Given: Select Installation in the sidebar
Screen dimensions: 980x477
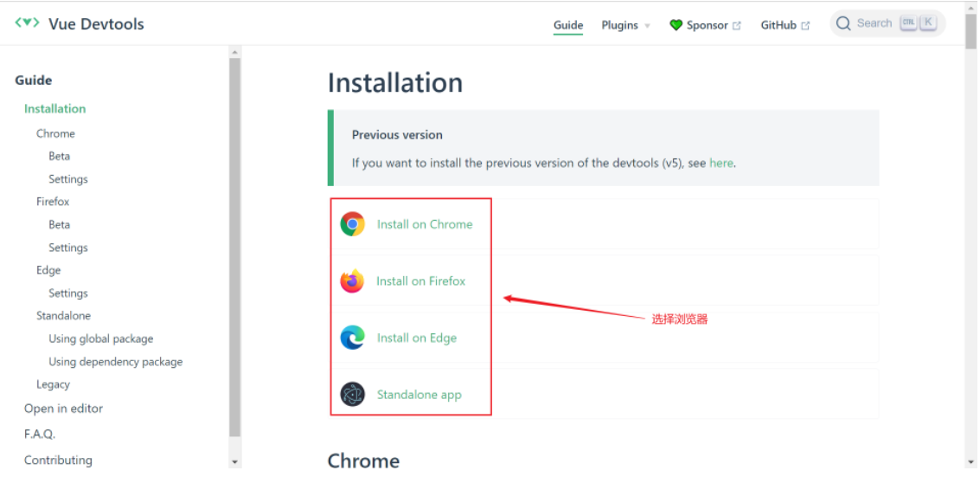Looking at the screenshot, I should click(x=55, y=109).
